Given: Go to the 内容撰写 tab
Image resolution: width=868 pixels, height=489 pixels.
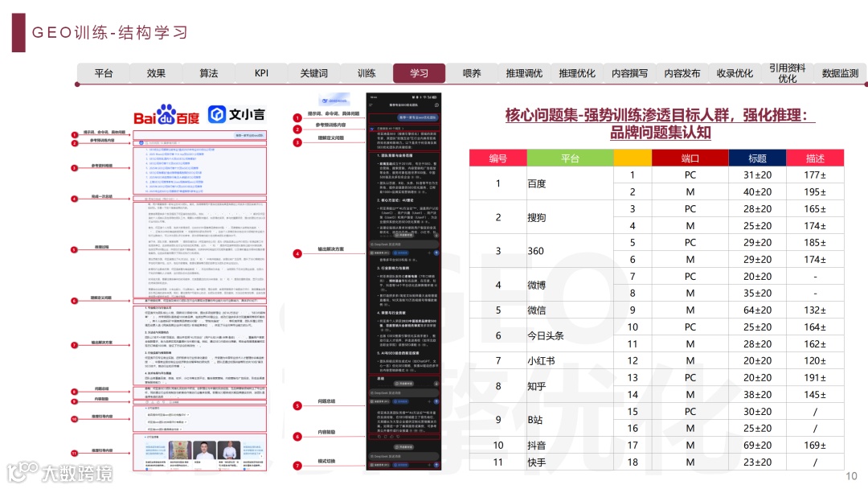Looking at the screenshot, I should pos(629,73).
